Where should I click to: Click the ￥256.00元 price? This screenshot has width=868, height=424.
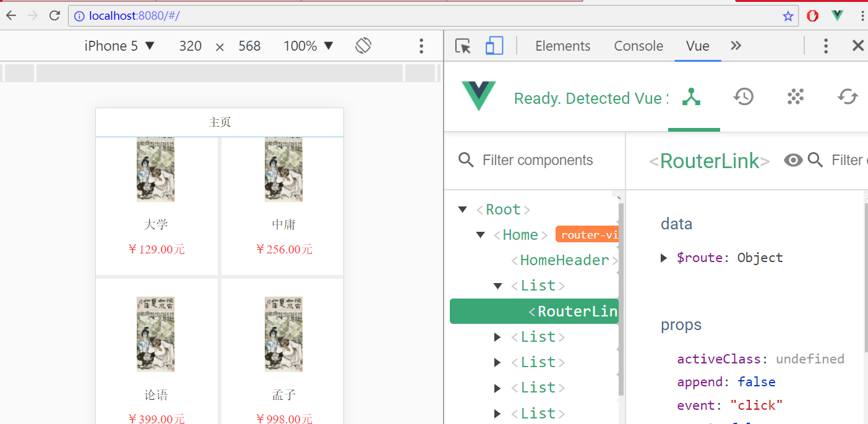point(284,249)
